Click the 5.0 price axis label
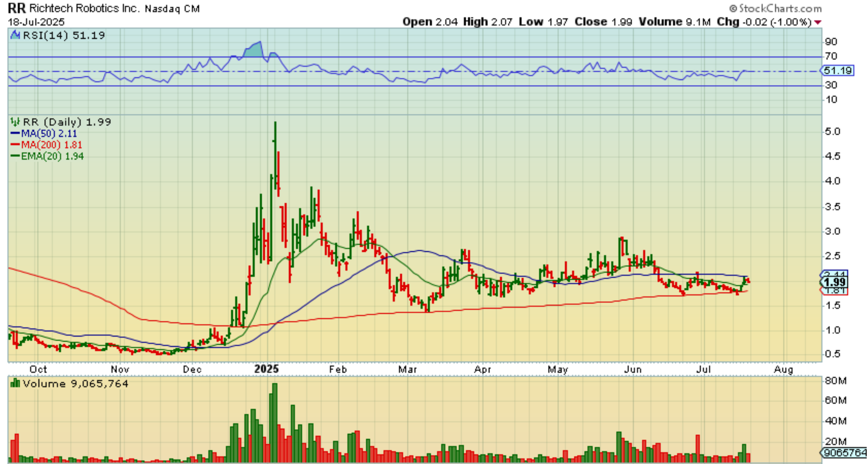The width and height of the screenshot is (868, 464). [832, 131]
